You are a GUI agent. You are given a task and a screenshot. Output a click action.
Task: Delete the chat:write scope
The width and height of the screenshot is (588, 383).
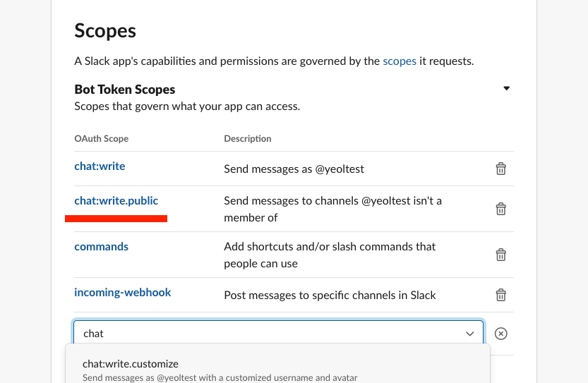500,169
